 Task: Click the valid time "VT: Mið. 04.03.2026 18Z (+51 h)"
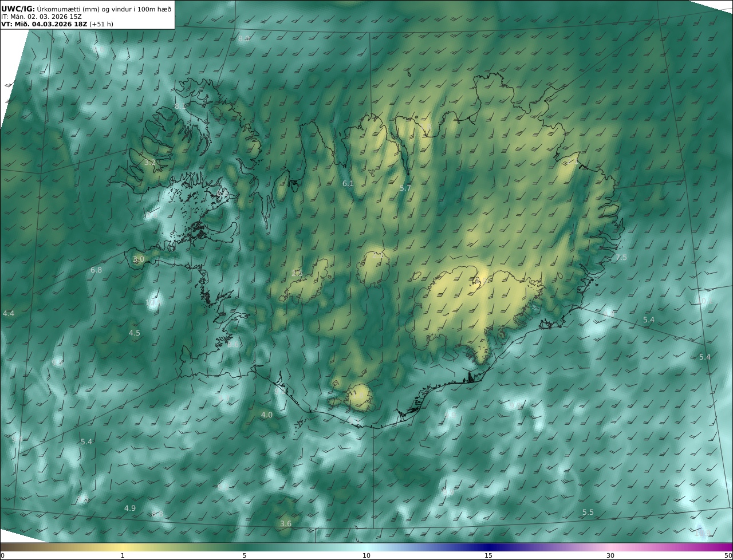[x=57, y=25]
